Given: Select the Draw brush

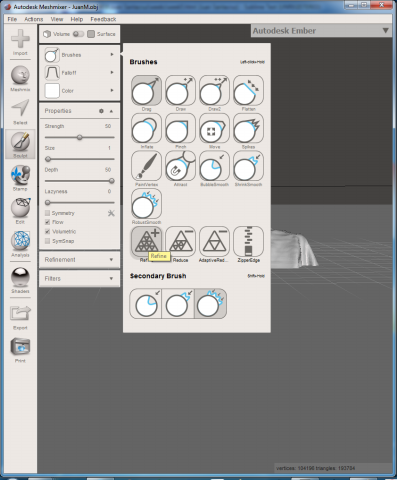Looking at the screenshot, I should click(x=180, y=90).
